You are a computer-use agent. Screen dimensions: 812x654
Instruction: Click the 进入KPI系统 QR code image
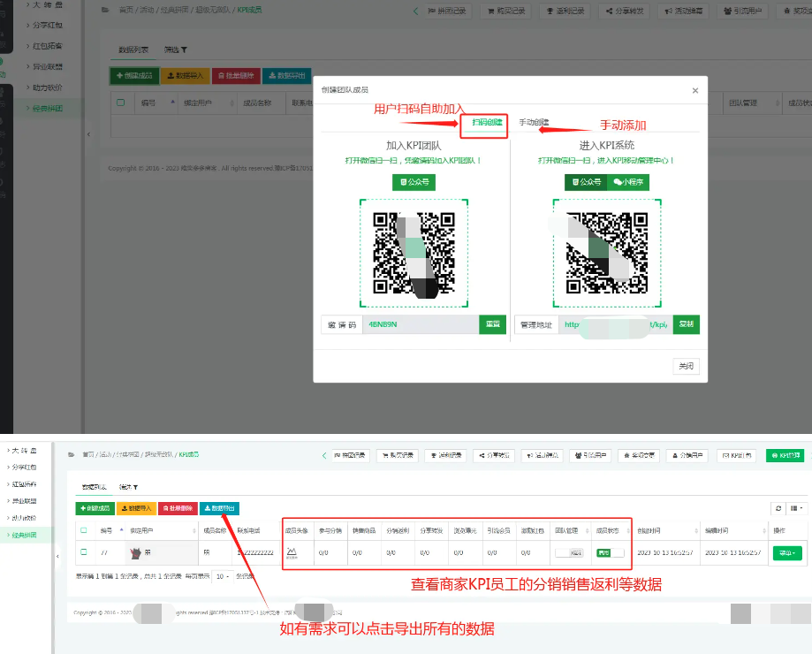pos(607,254)
